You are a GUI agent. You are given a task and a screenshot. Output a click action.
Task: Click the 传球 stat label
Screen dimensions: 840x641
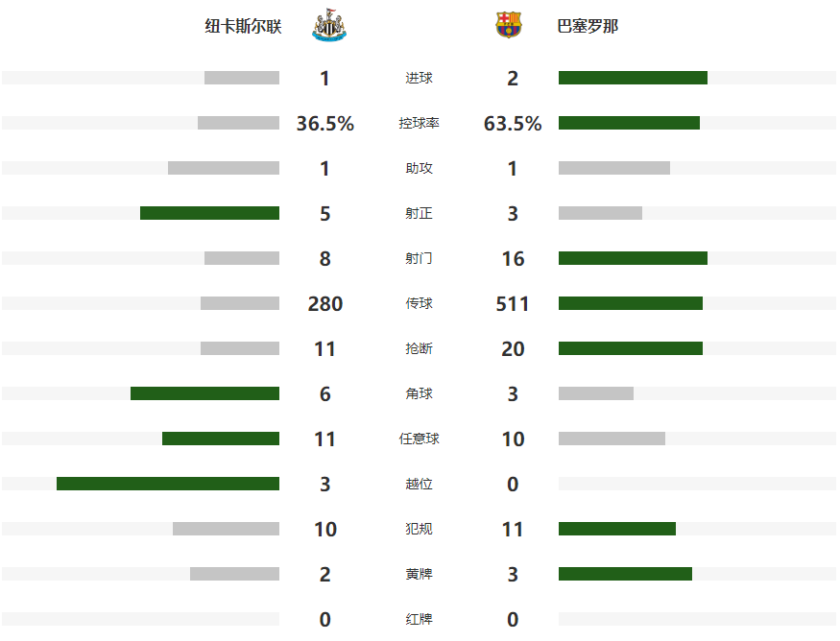[419, 304]
